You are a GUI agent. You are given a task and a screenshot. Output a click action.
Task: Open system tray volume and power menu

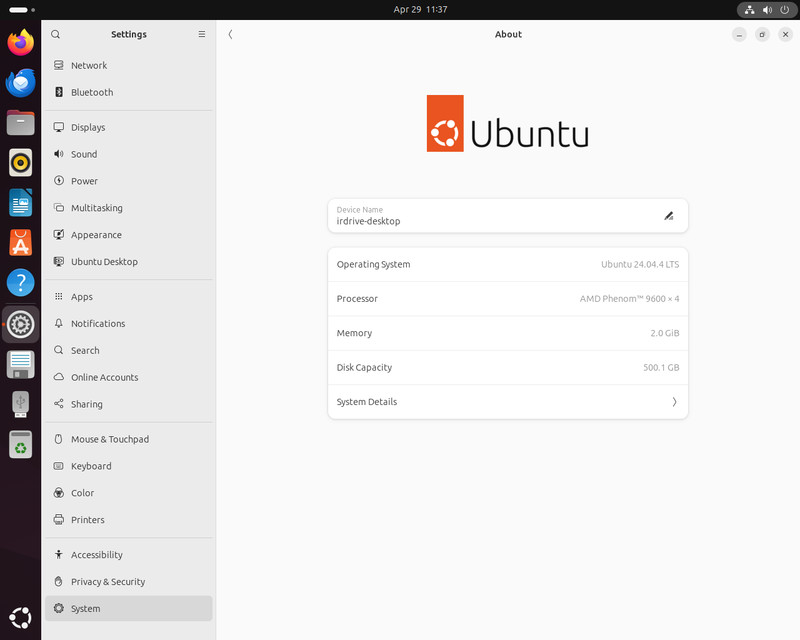point(767,10)
